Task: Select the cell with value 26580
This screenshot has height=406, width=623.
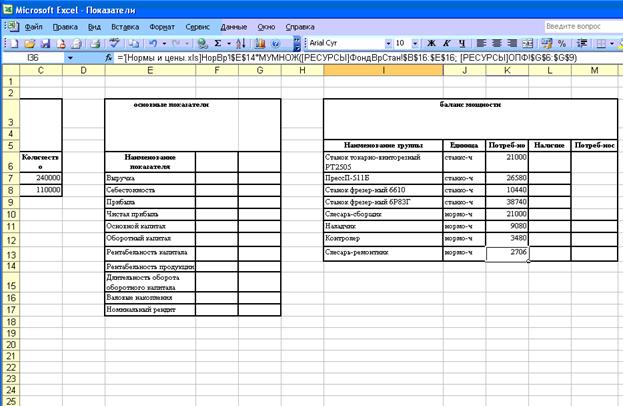Action: [x=507, y=178]
